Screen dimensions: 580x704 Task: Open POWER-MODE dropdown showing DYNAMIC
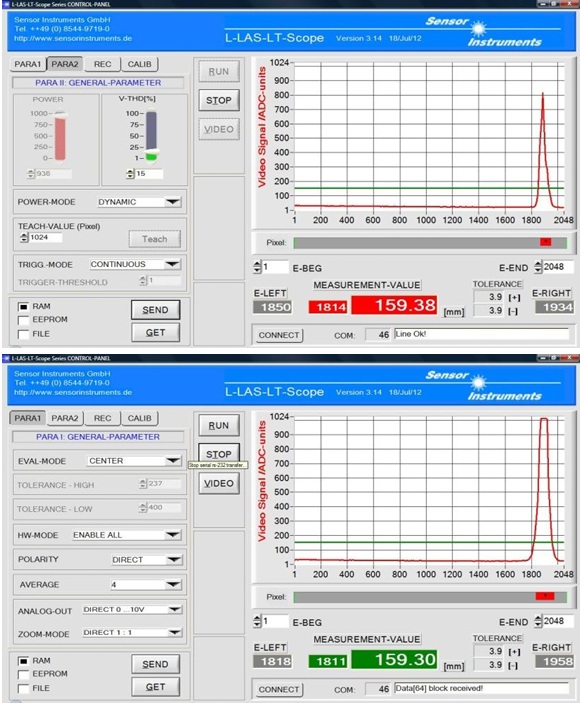pyautogui.click(x=139, y=202)
